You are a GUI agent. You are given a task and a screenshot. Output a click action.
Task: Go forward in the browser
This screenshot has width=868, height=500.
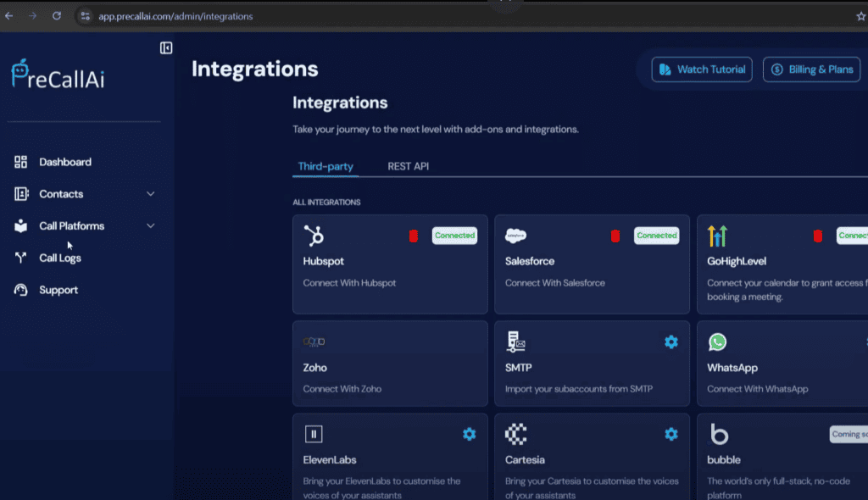coord(33,16)
